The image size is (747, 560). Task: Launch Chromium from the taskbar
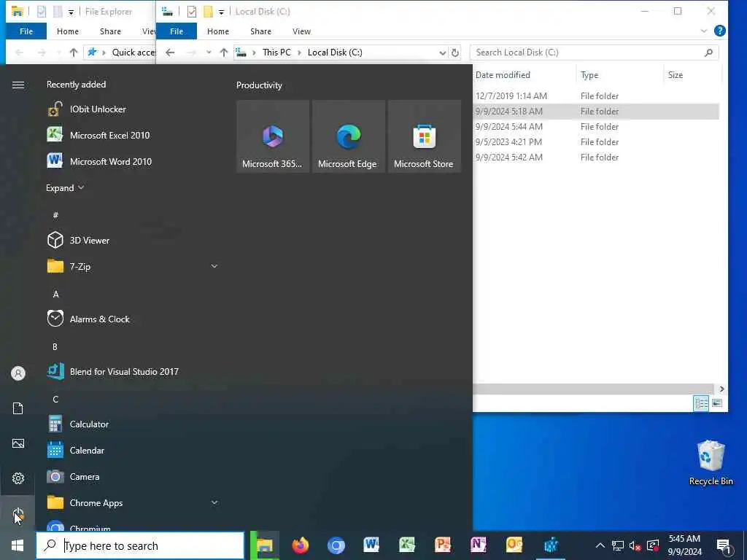pos(336,545)
